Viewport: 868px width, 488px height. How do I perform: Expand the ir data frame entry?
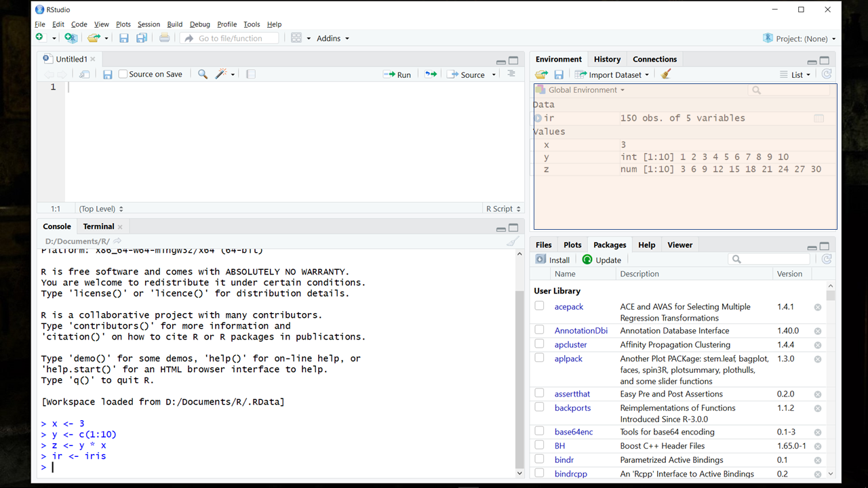point(538,118)
